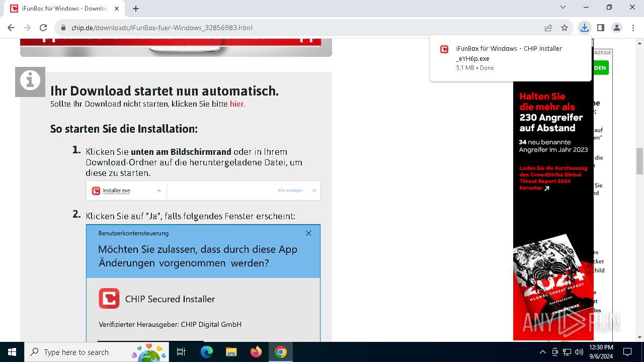Screen dimensions: 644x362
Task: Go back to the previous page
Action: [11, 28]
